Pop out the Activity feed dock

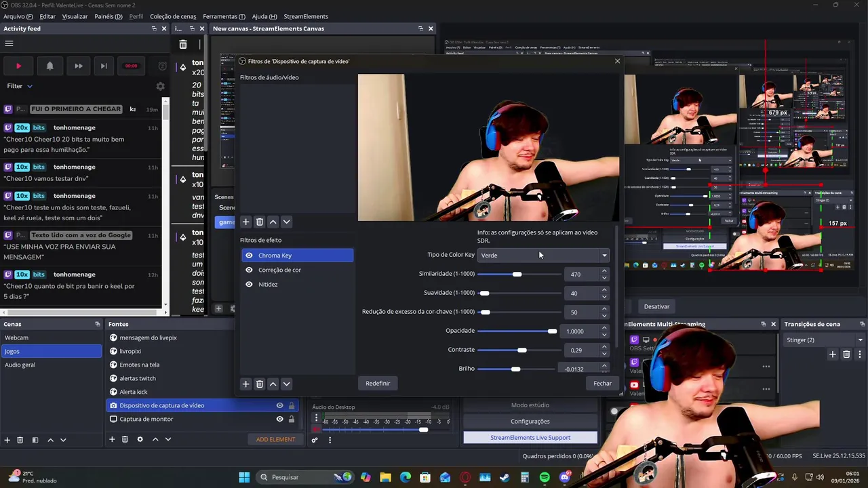click(x=154, y=28)
